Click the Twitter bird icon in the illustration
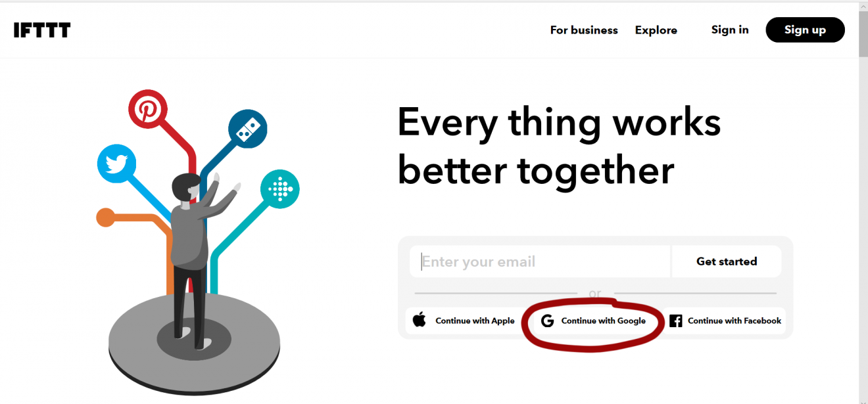Image resolution: width=868 pixels, height=404 pixels. tap(116, 164)
